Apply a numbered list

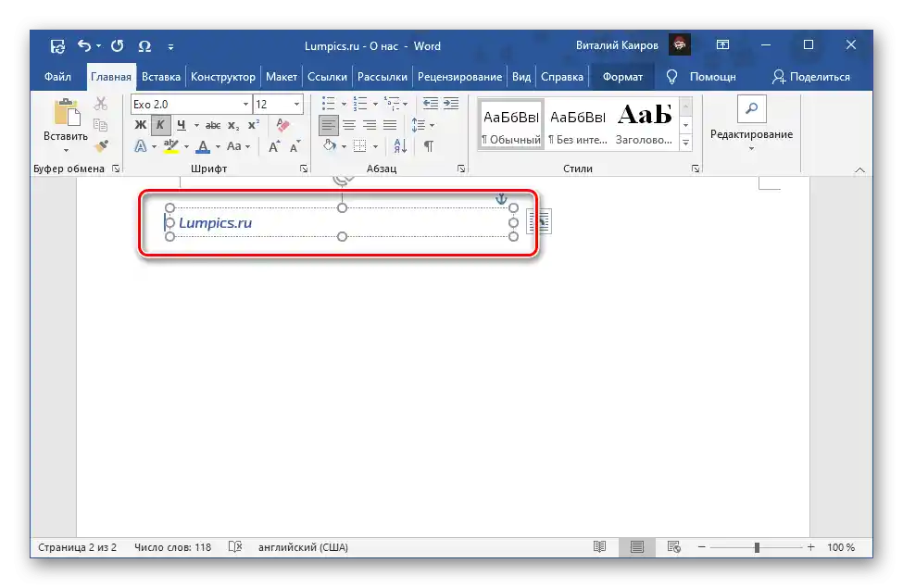tap(360, 104)
